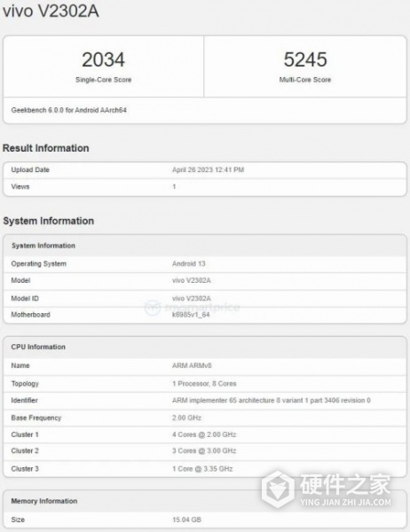Click the Cluster 1 label

point(25,434)
